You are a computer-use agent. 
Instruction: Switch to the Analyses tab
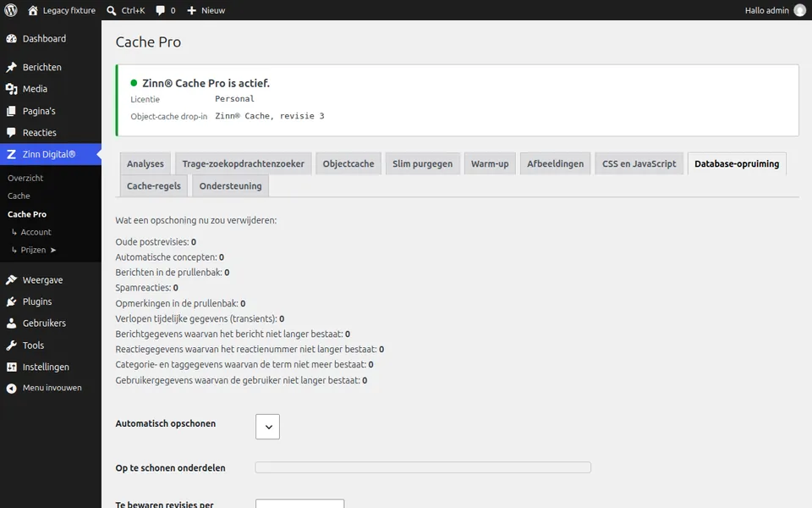(145, 163)
